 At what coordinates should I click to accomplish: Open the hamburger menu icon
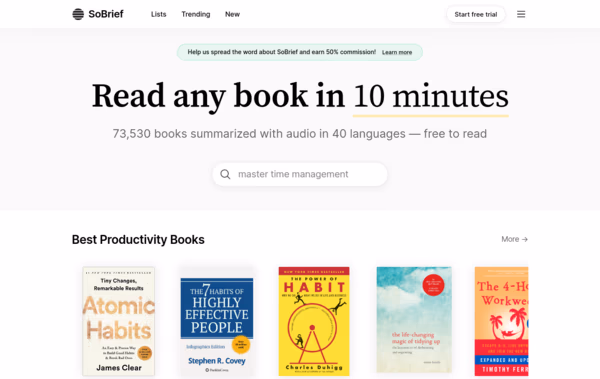point(521,14)
